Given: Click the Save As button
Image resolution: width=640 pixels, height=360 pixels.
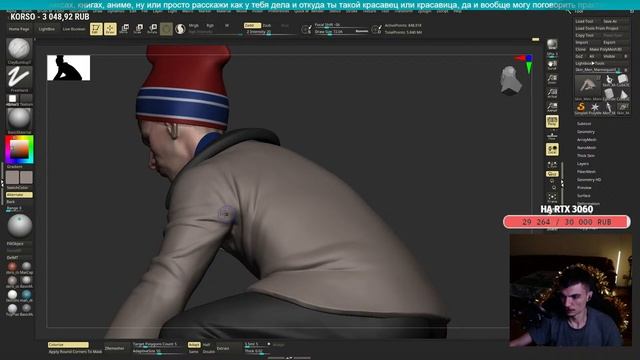Looking at the screenshot, I should 616,21.
